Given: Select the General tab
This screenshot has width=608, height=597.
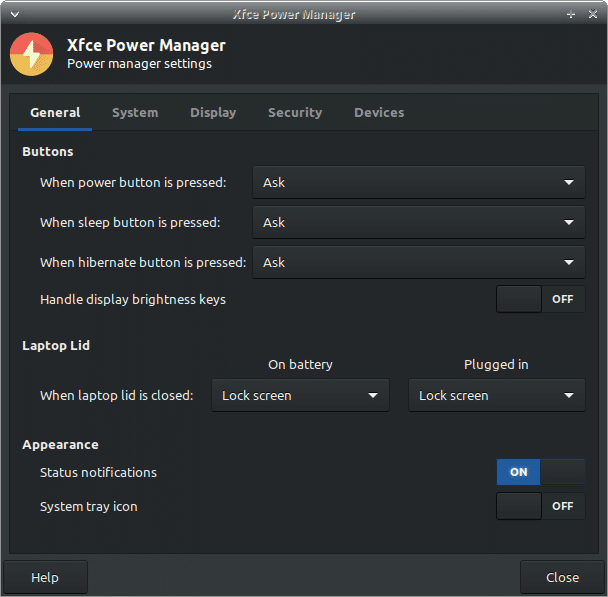Looking at the screenshot, I should [55, 113].
